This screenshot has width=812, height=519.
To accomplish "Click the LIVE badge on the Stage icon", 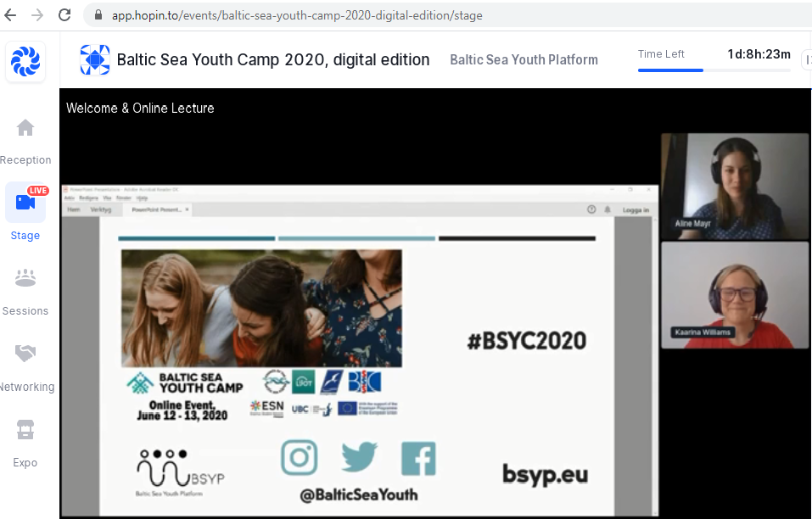I will pyautogui.click(x=38, y=191).
